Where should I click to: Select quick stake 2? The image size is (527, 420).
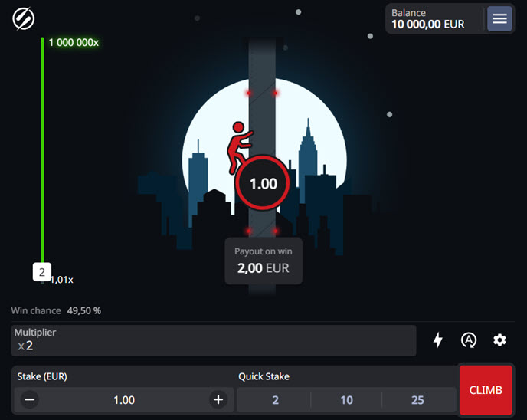click(x=274, y=400)
